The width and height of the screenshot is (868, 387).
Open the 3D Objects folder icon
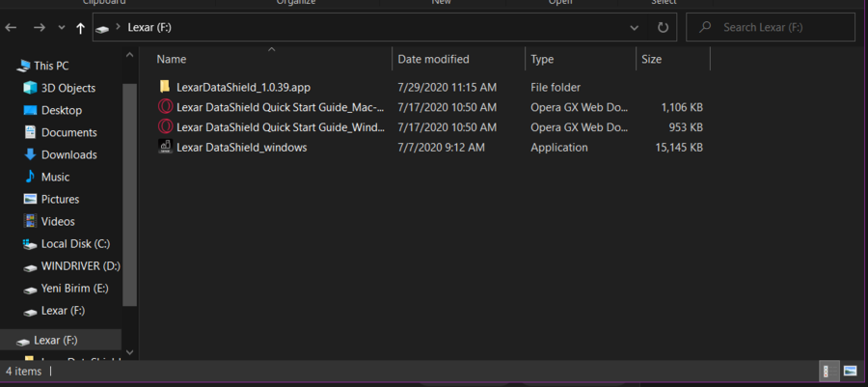(29, 88)
